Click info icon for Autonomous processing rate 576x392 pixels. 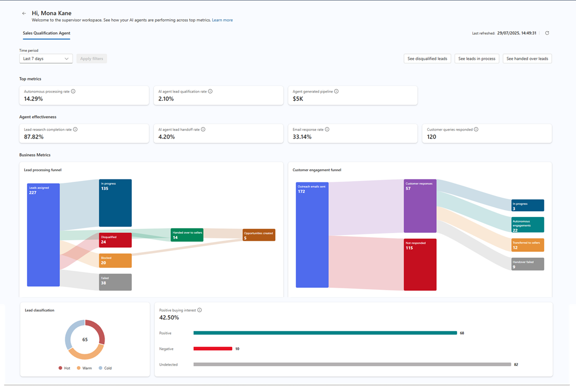coord(73,91)
